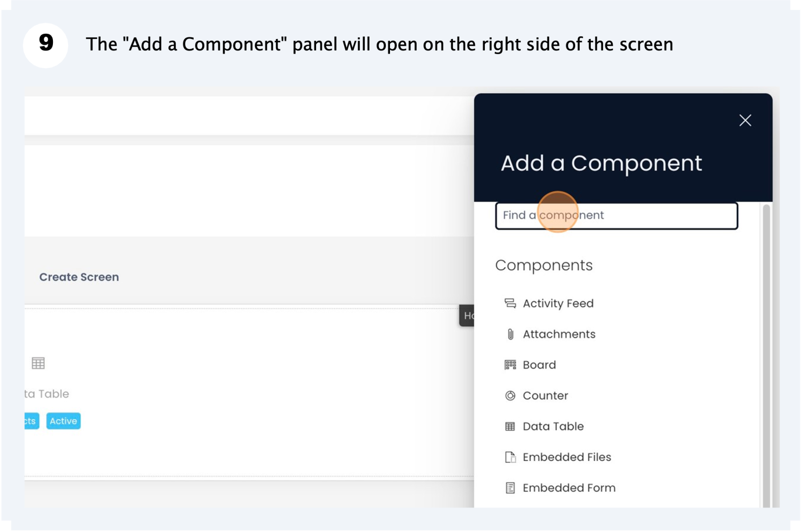The height and width of the screenshot is (532, 801).
Task: Click the Embedded Files document icon
Action: click(510, 457)
